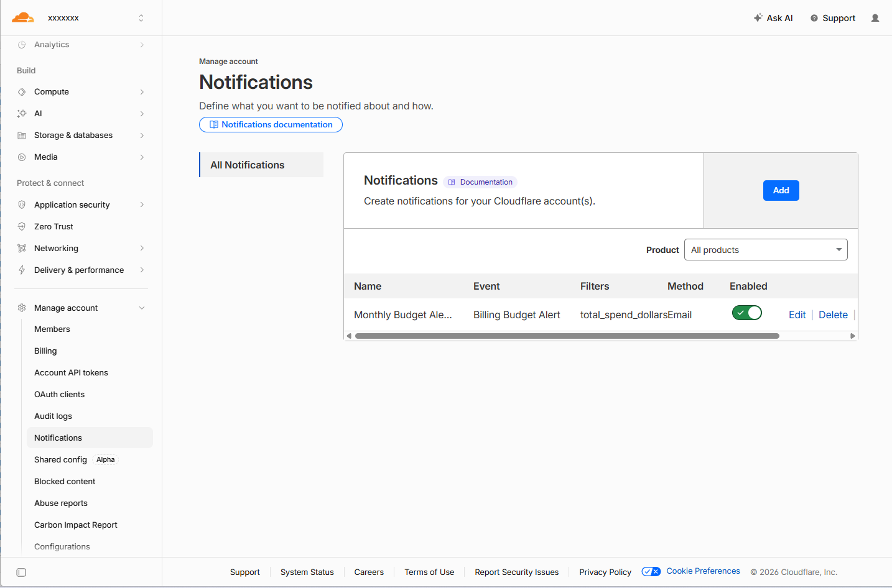Viewport: 892px width, 588px height.
Task: Click the Delivery & performance bolt icon
Action: (x=22, y=270)
